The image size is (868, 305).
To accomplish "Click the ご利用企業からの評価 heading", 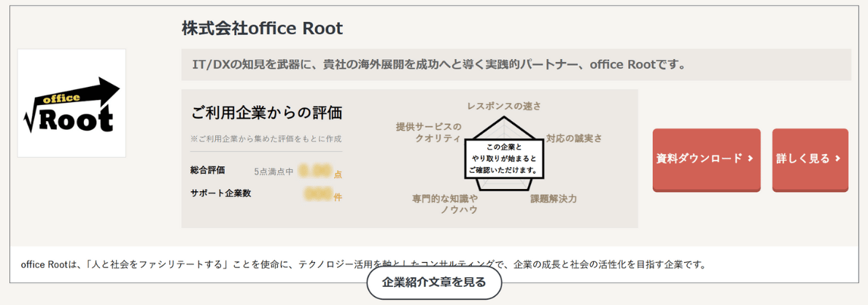I will point(267,113).
